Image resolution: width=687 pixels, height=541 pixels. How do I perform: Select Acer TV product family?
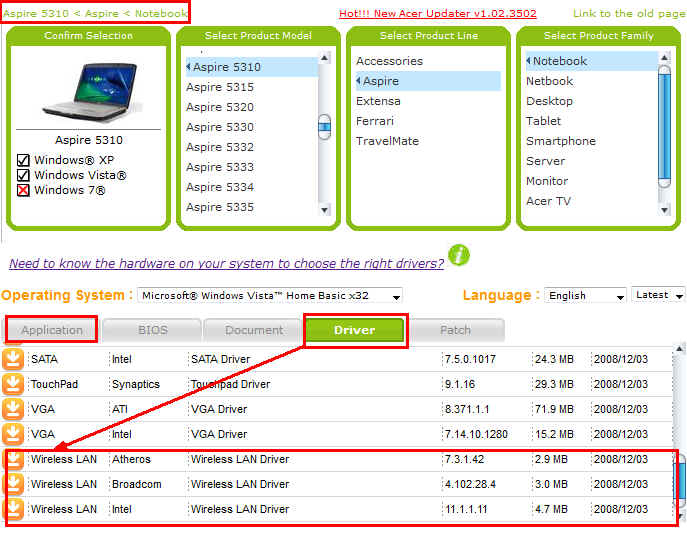click(549, 202)
